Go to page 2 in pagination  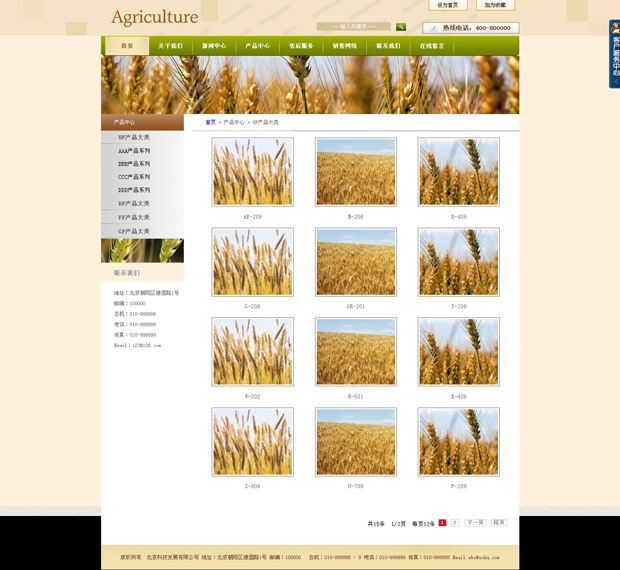[x=455, y=523]
